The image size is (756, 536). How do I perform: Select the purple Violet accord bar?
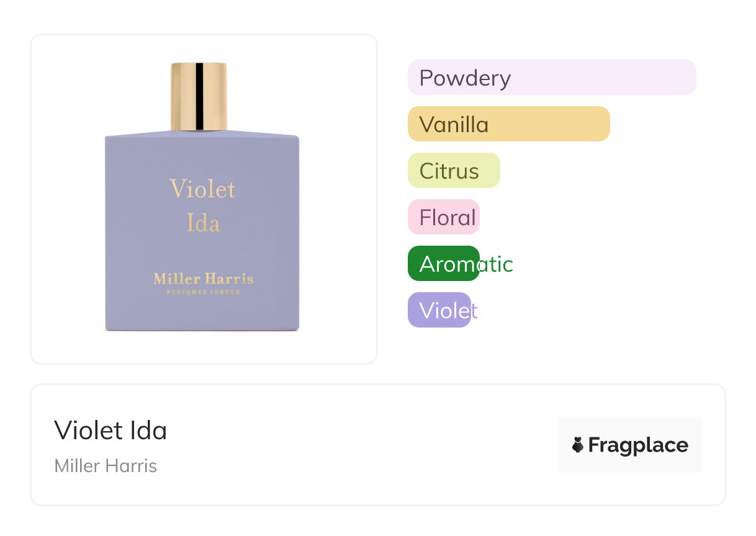(x=439, y=310)
